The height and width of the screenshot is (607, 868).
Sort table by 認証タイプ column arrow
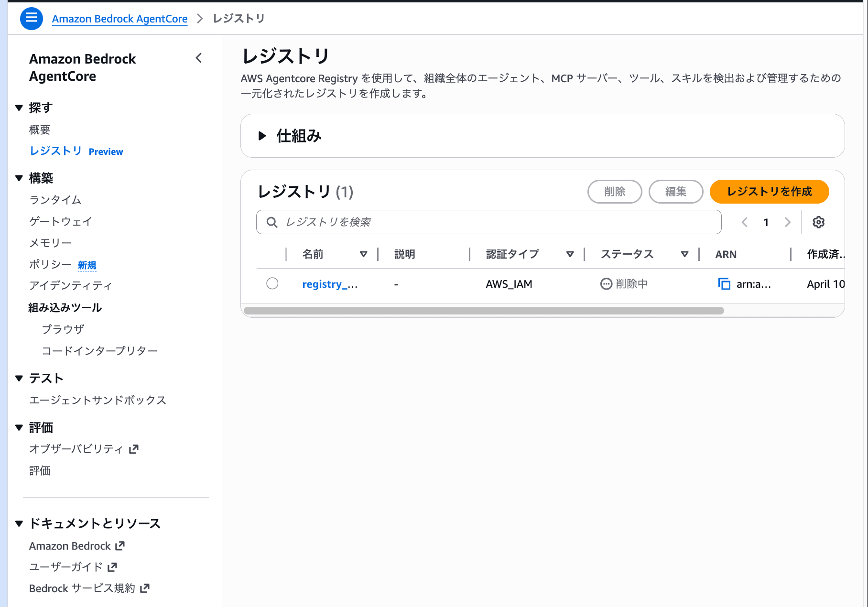point(570,254)
